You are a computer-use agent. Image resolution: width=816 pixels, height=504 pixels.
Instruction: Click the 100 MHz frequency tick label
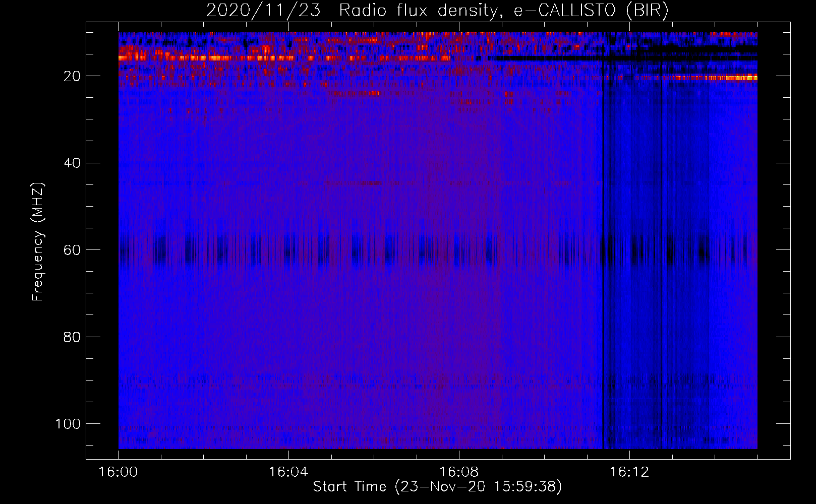pyautogui.click(x=68, y=424)
